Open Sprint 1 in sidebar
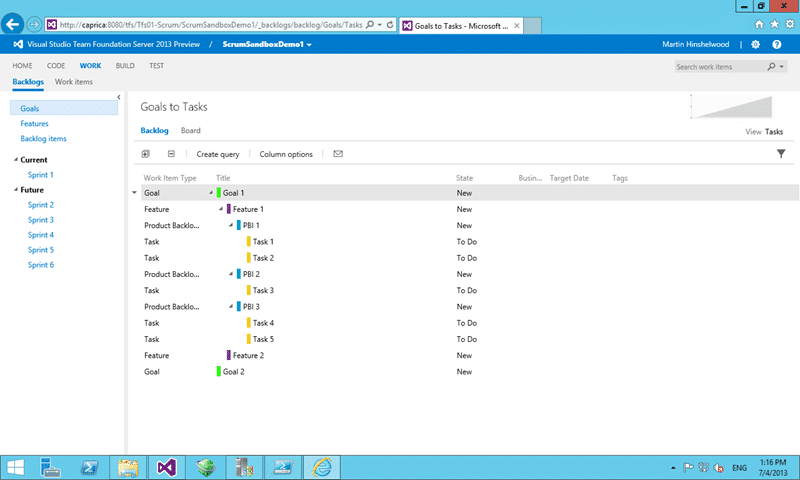The image size is (800, 480). click(x=41, y=175)
